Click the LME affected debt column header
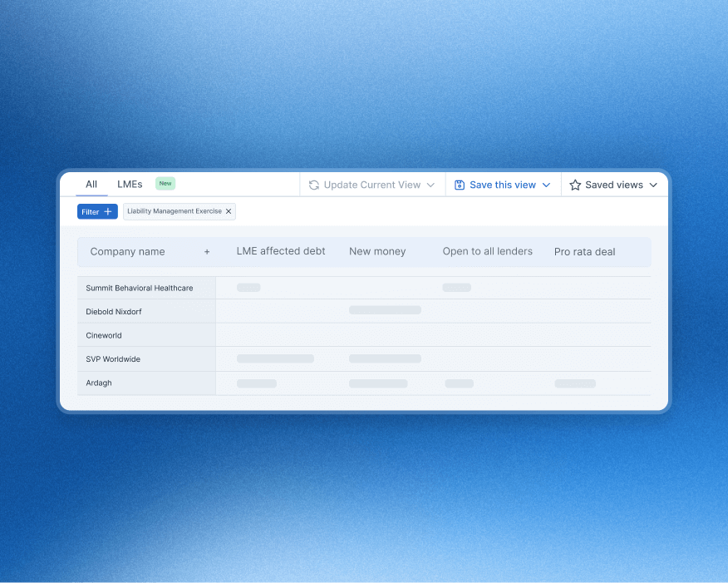The image size is (728, 583). 281,251
